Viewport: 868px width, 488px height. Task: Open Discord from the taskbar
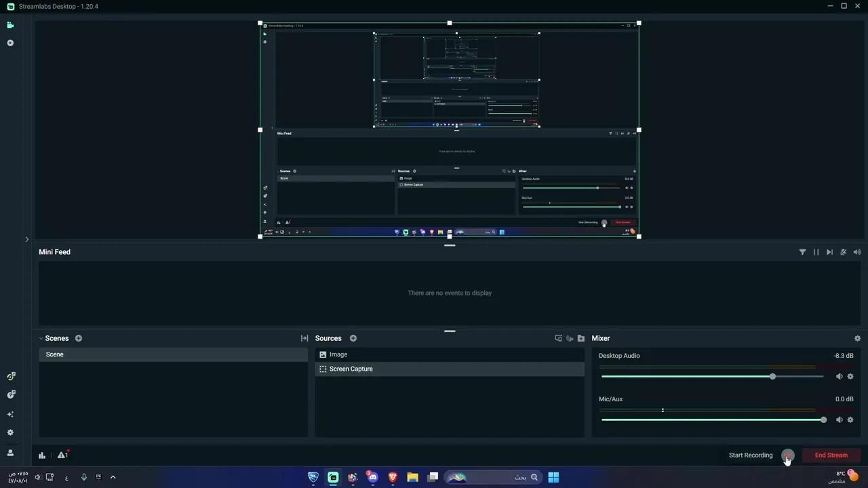pyautogui.click(x=372, y=477)
